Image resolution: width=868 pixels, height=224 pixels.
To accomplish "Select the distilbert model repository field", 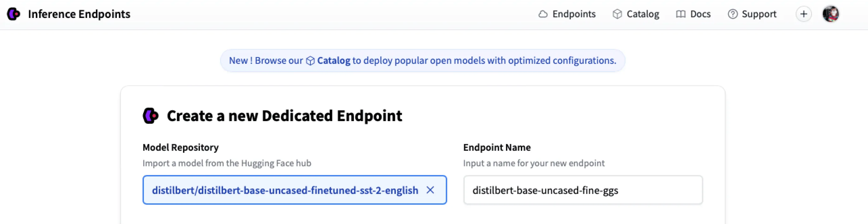I will pyautogui.click(x=285, y=190).
